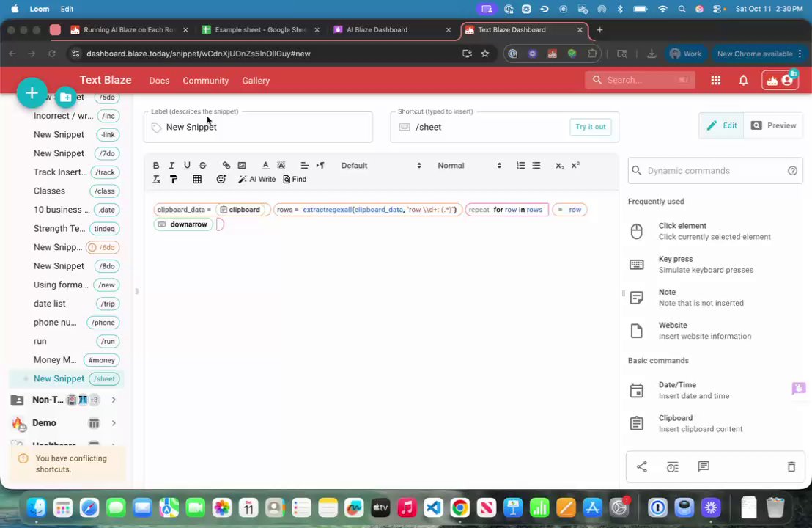This screenshot has width=812, height=528.
Task: Switch to Running AI Blaze tab
Action: tap(129, 29)
